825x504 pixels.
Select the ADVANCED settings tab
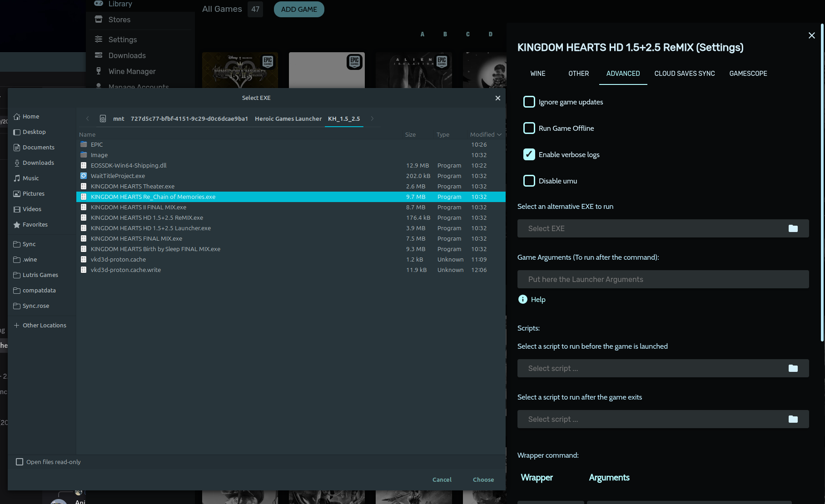[x=623, y=74]
